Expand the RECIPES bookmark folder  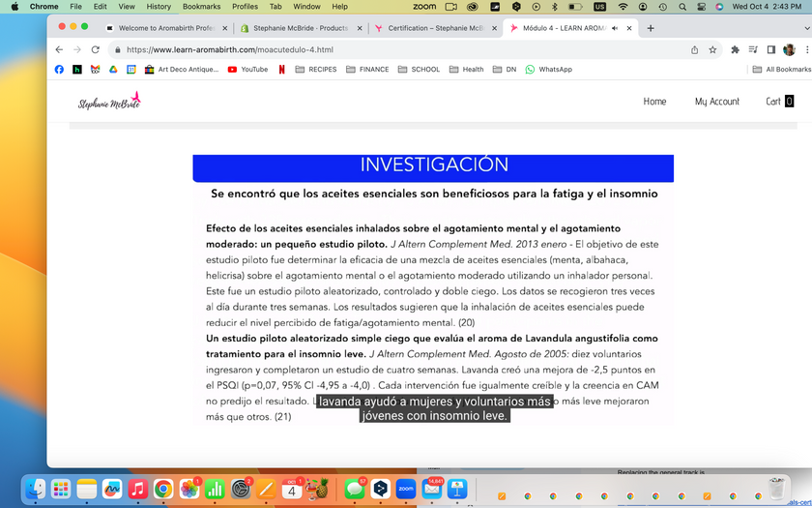[315, 70]
